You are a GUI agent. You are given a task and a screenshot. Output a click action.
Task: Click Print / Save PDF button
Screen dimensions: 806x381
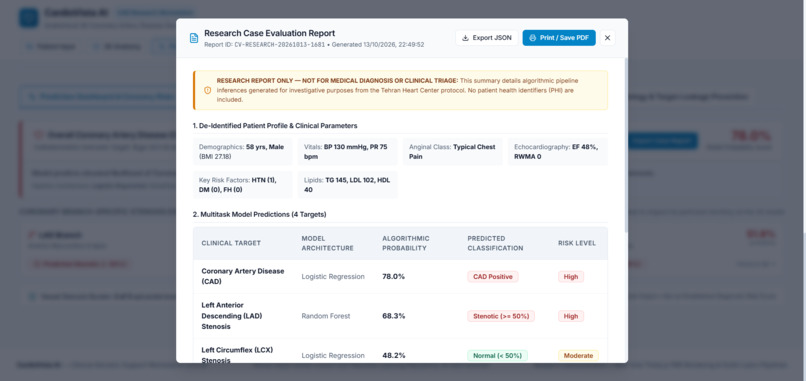pos(559,38)
